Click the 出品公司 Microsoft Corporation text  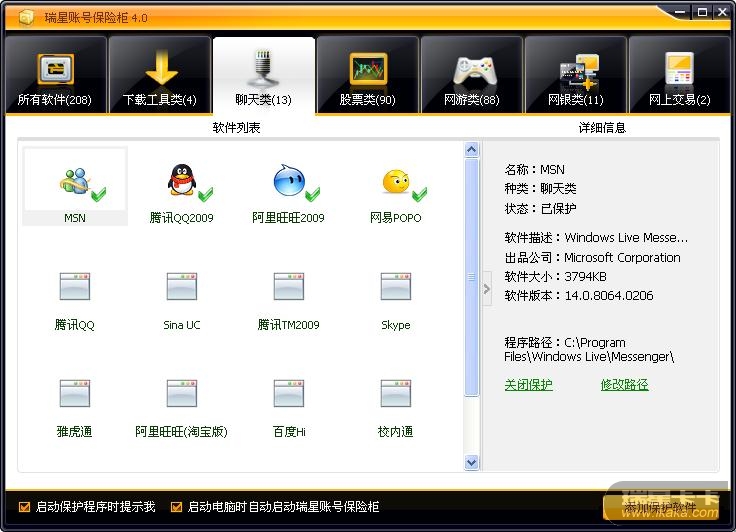coord(592,257)
